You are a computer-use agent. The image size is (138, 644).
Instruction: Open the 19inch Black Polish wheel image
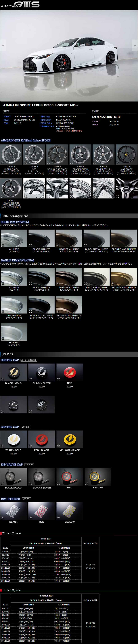11,188
